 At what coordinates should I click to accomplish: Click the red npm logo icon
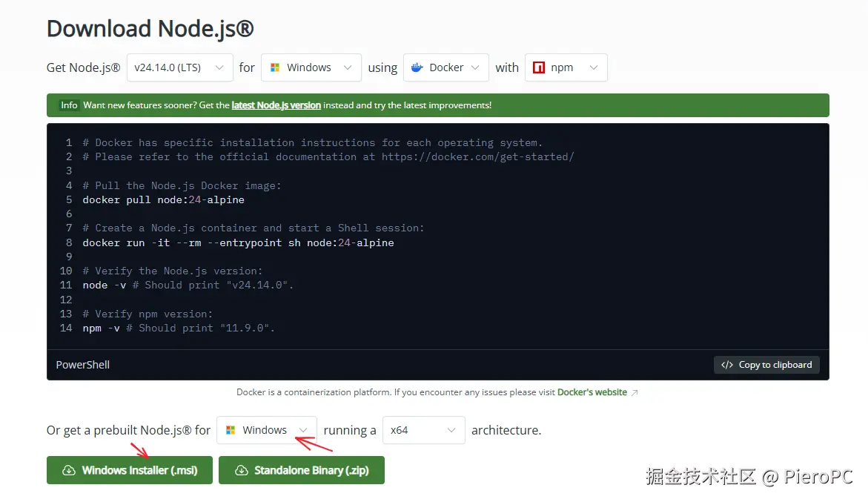tap(539, 67)
